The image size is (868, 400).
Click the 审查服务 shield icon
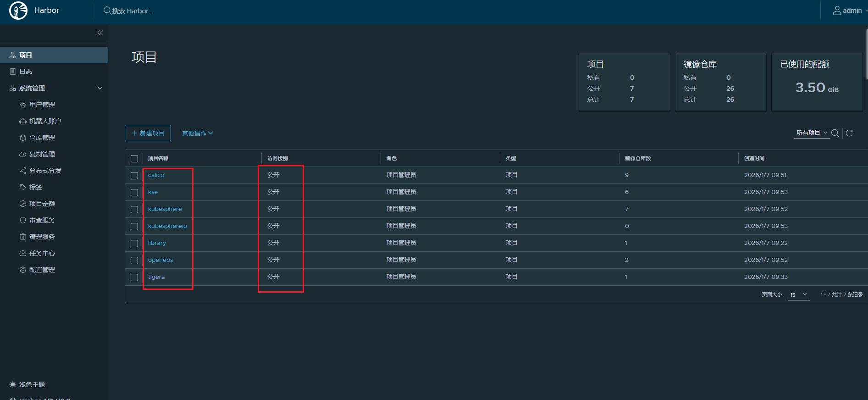(x=23, y=220)
